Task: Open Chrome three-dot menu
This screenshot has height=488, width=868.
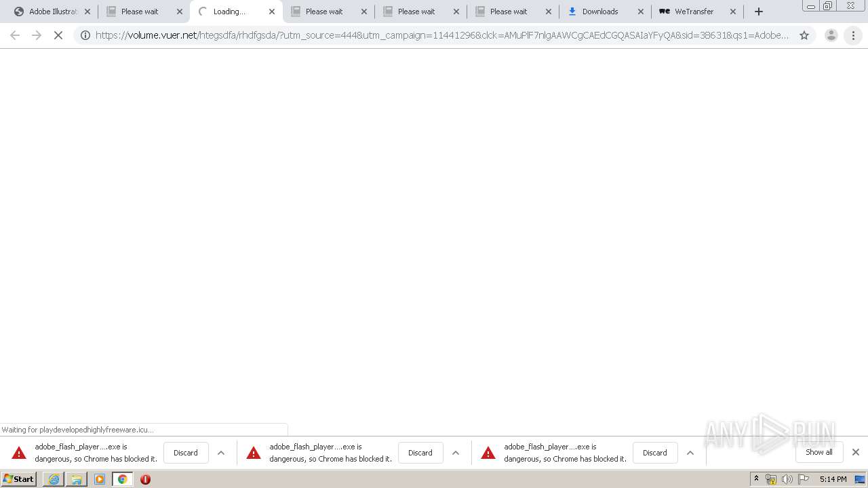Action: tap(853, 35)
